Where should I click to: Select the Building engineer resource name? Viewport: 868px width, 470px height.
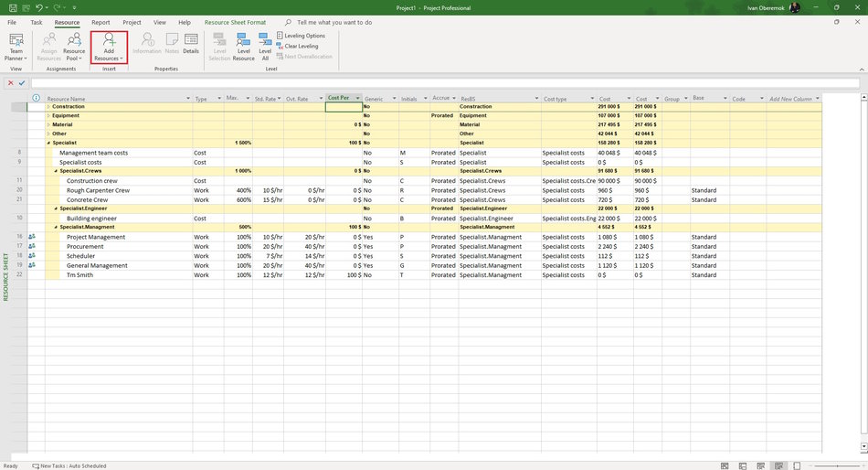tap(91, 219)
